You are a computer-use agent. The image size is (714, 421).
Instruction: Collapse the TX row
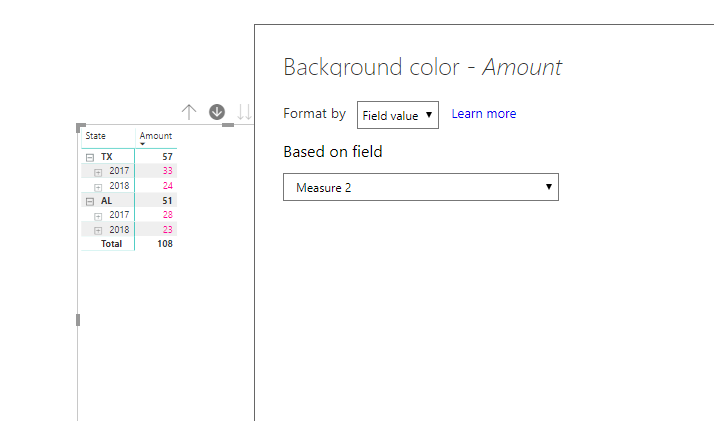pyautogui.click(x=90, y=157)
